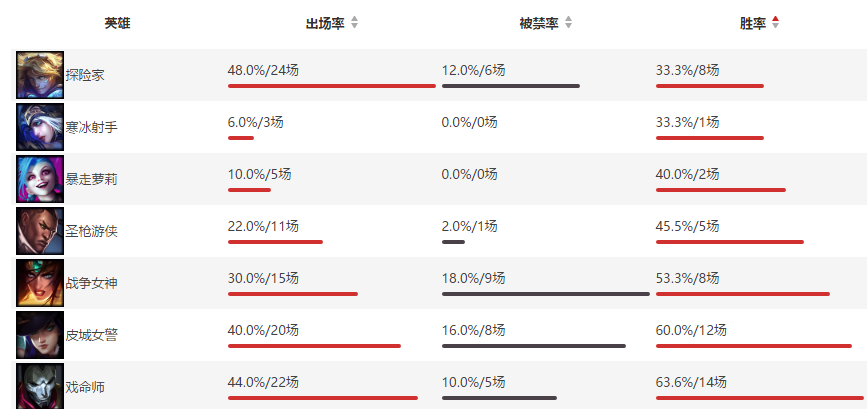Open the 皮城女警 hero portrait
867x409 pixels.
coord(40,335)
